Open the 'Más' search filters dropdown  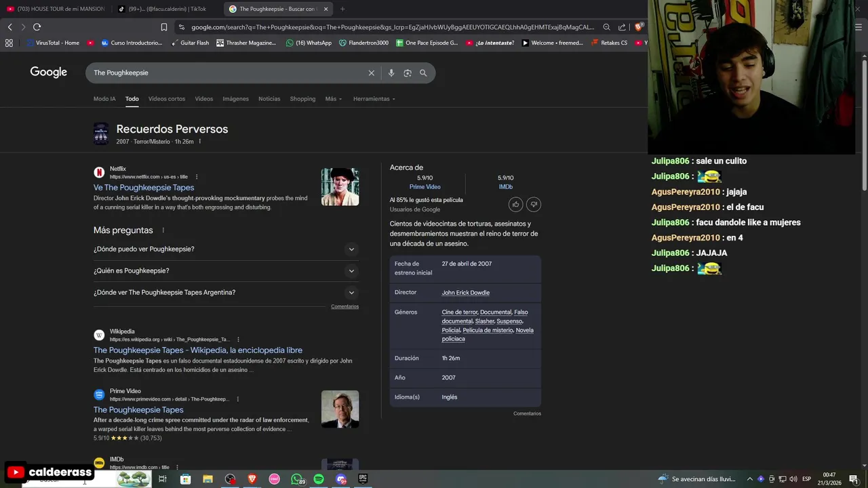[x=334, y=99]
